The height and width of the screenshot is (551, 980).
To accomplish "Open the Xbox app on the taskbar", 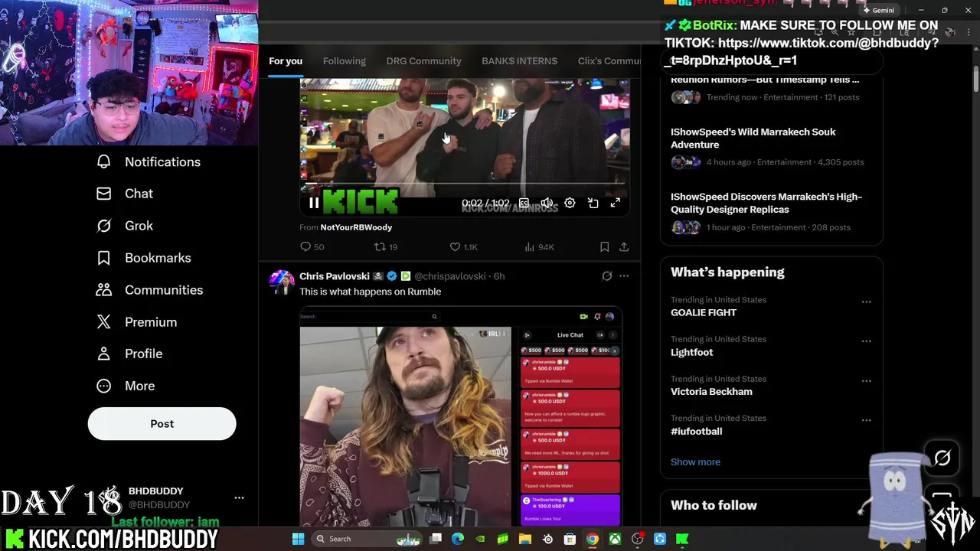I will tap(615, 539).
